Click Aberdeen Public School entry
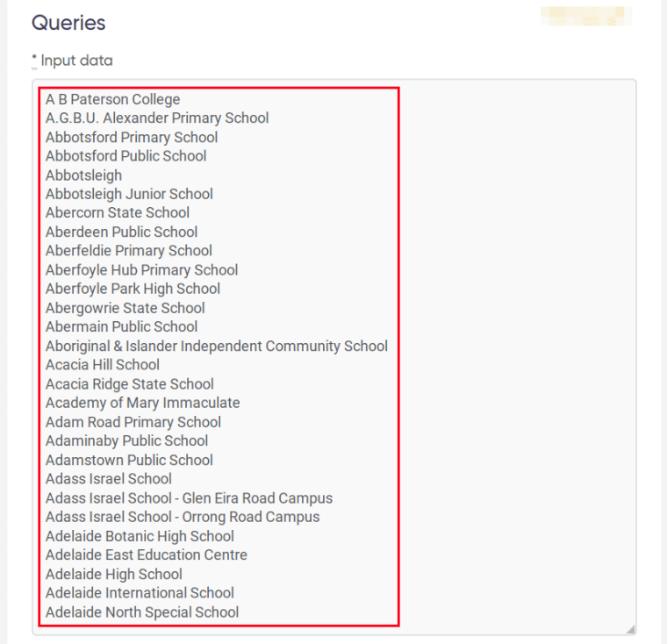Viewport: 667px width, 644px height. coord(121,232)
